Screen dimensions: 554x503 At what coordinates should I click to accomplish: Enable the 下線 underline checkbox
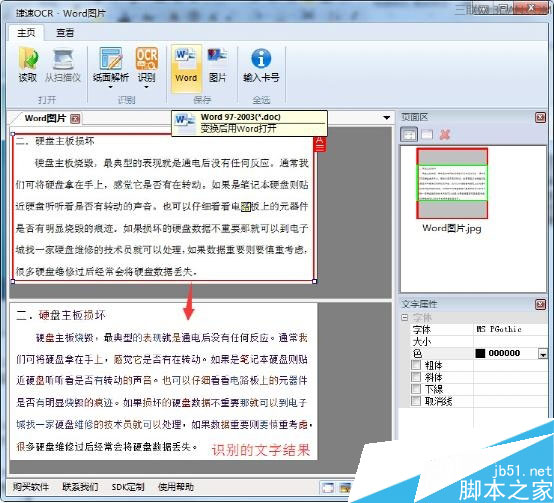416,389
